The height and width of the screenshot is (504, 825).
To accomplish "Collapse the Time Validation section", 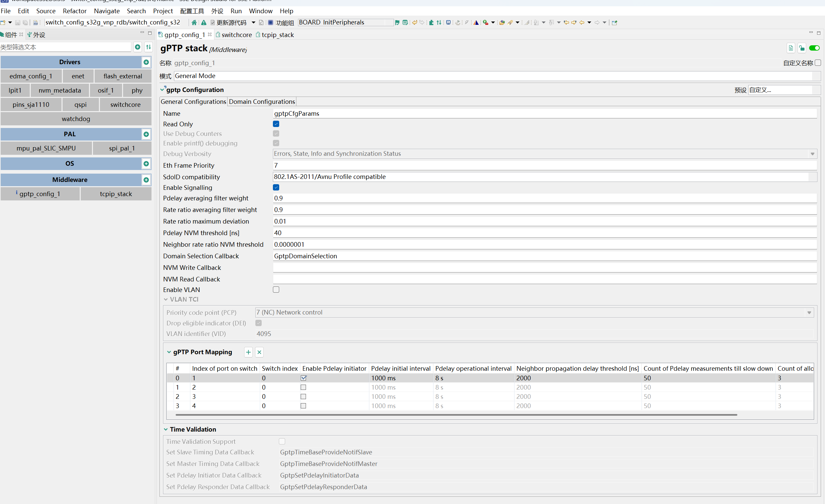I will [x=166, y=429].
